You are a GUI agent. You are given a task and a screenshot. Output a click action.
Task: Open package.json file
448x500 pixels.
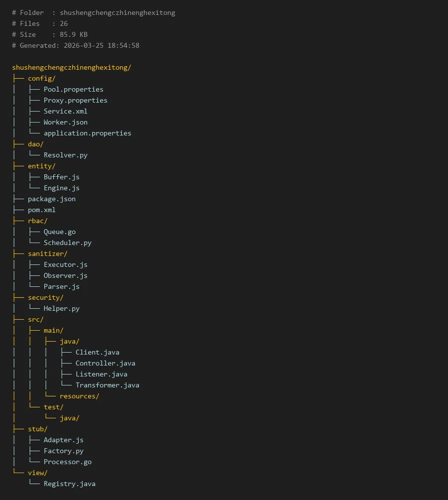pos(51,199)
